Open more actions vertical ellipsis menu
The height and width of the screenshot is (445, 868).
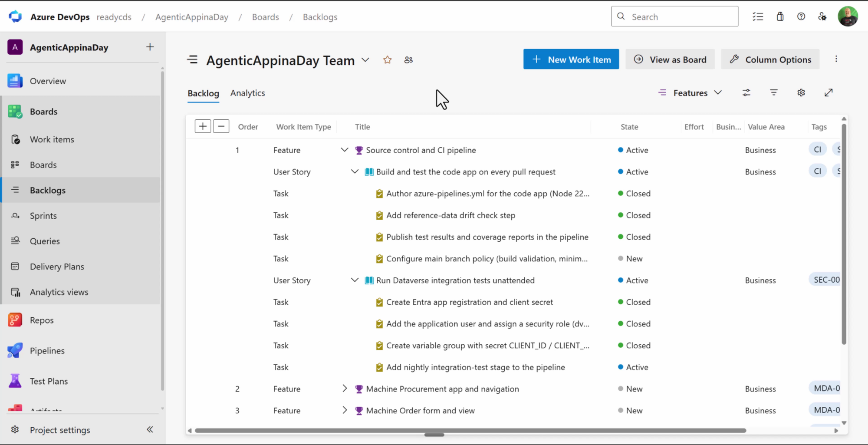tap(836, 59)
